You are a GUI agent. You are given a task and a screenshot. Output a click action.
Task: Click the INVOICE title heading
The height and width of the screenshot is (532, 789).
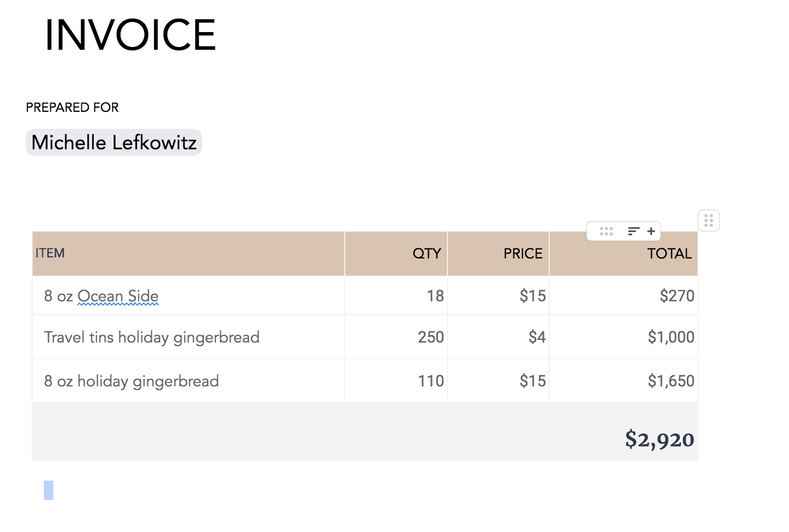click(x=130, y=35)
